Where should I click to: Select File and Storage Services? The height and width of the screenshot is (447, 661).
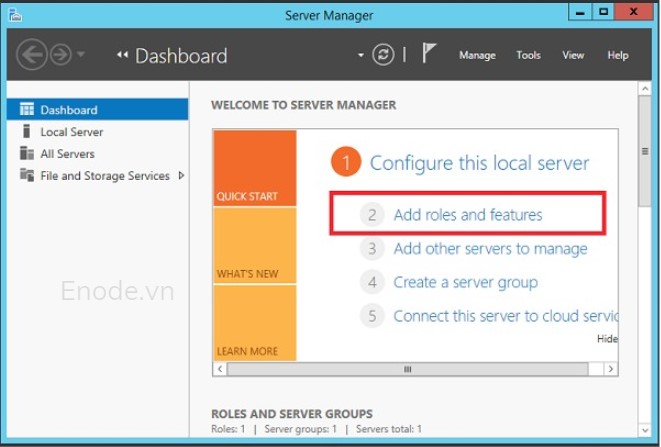click(104, 176)
